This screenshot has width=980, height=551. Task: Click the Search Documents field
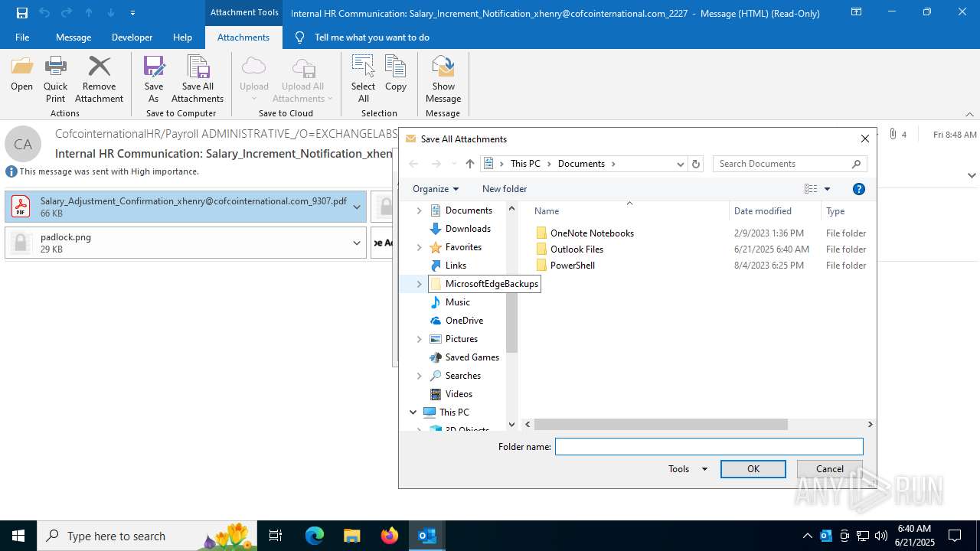pos(789,164)
